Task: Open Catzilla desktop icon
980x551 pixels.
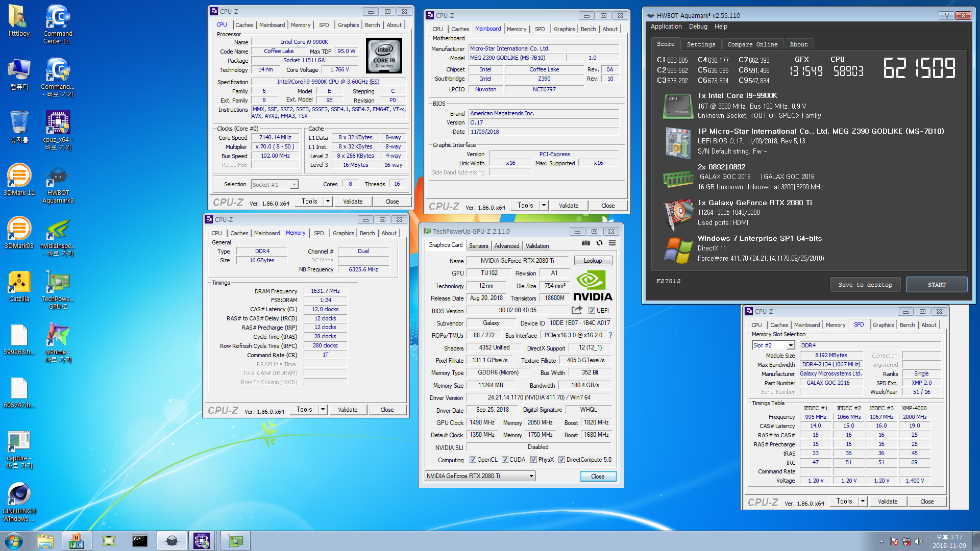Action: [x=19, y=286]
